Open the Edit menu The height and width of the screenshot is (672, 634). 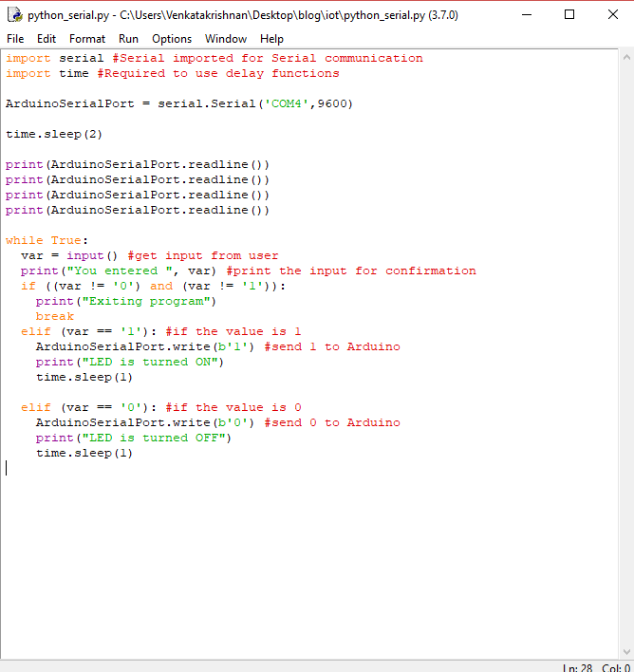[x=47, y=39]
